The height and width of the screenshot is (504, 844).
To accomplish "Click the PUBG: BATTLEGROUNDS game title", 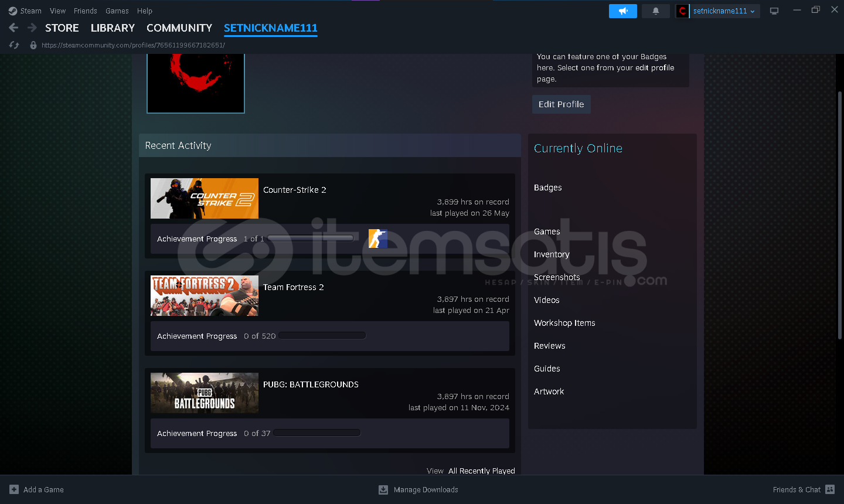I will click(x=311, y=384).
